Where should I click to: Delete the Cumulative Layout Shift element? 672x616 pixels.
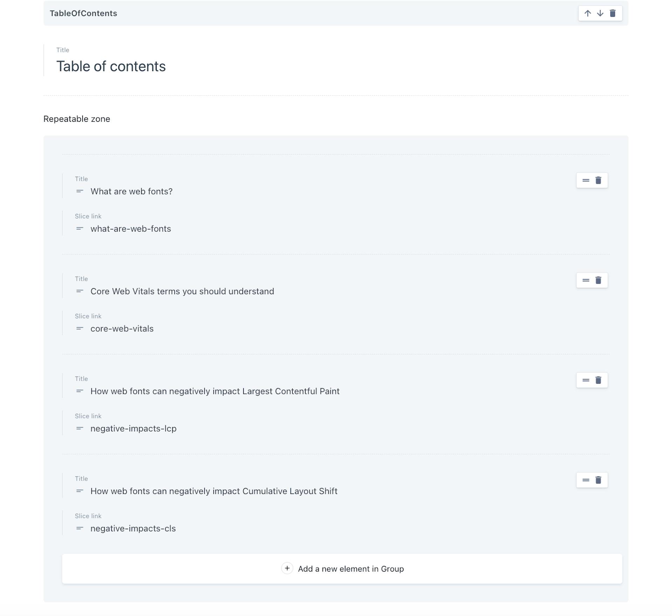(x=598, y=480)
